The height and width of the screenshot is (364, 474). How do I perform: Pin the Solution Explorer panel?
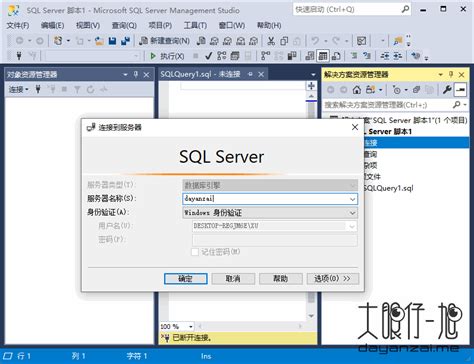tap(451, 74)
